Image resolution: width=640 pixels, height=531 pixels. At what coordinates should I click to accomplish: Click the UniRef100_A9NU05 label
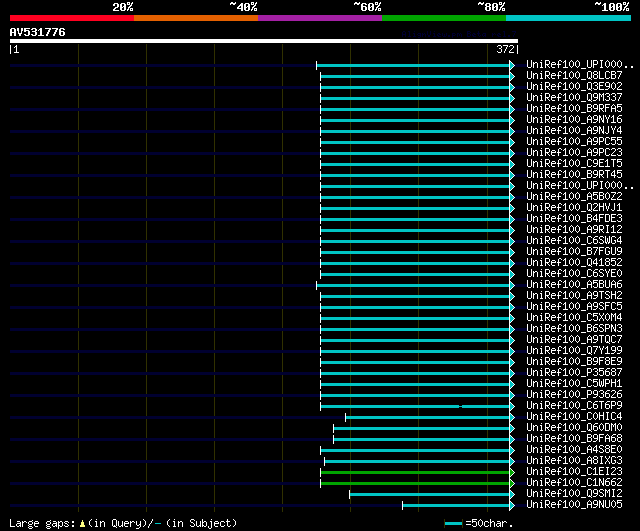pos(574,505)
